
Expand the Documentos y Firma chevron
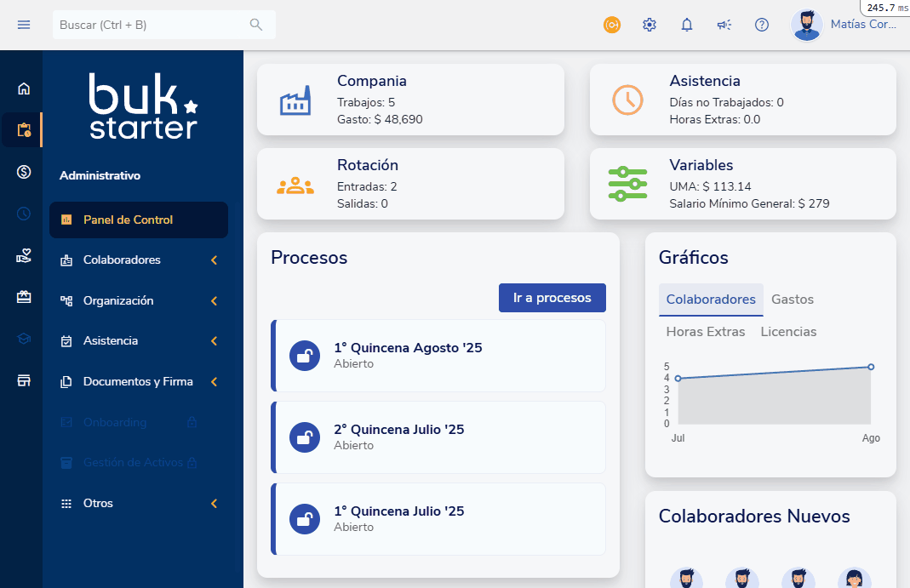215,381
